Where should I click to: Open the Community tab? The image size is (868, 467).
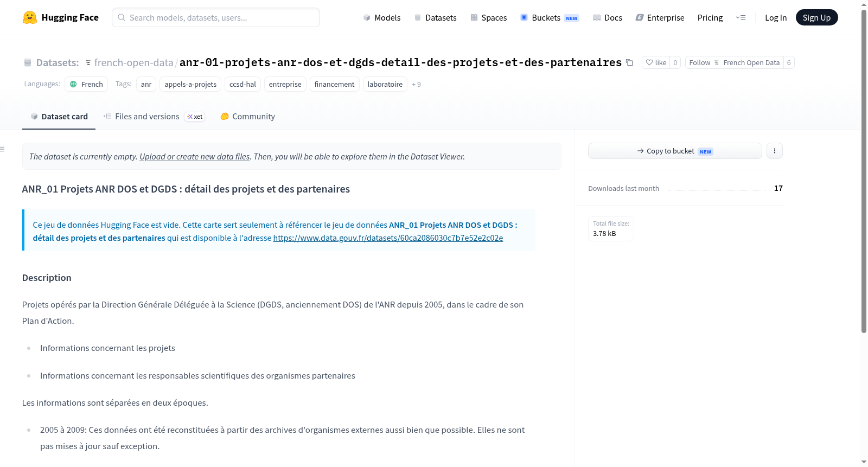click(247, 116)
